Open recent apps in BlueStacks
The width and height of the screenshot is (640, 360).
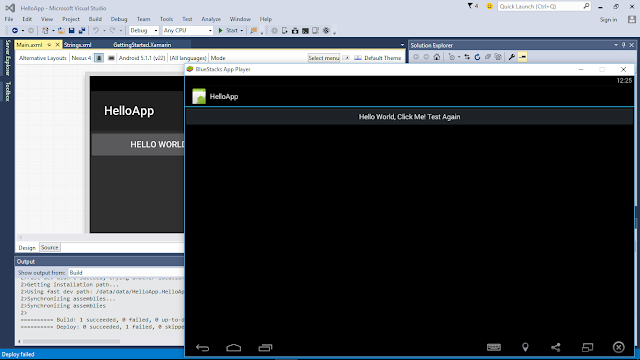tap(265, 348)
